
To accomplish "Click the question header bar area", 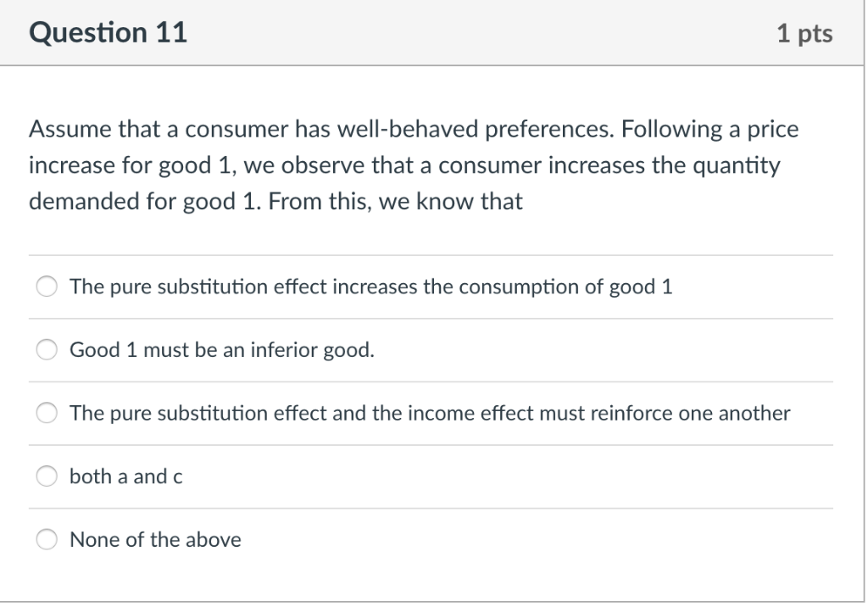I will 434,32.
